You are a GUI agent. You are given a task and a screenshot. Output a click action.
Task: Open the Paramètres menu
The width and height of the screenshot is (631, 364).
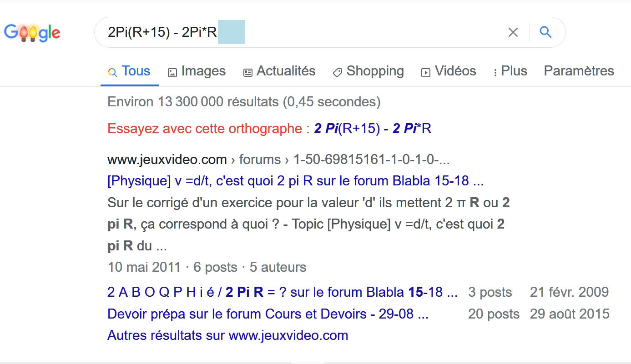click(579, 71)
